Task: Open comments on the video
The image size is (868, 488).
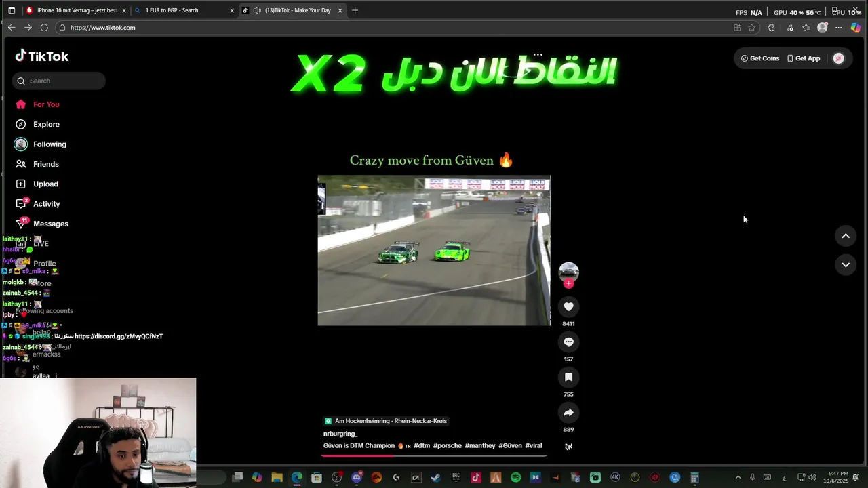Action: [568, 342]
